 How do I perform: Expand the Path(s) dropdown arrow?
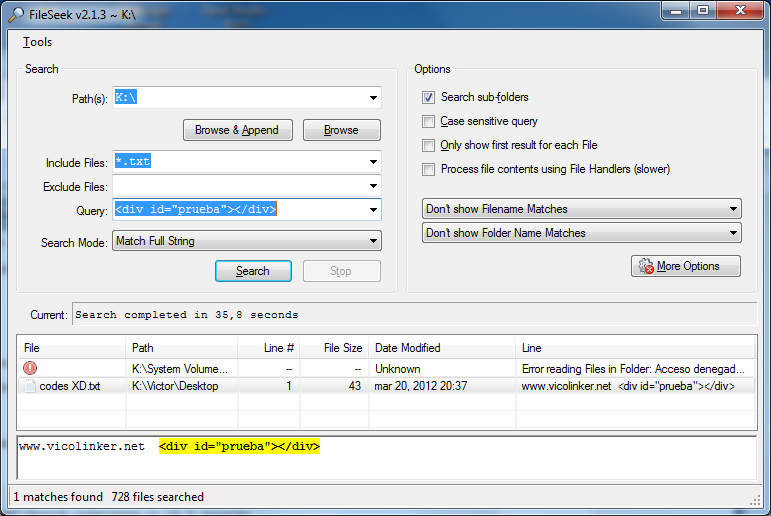[373, 98]
